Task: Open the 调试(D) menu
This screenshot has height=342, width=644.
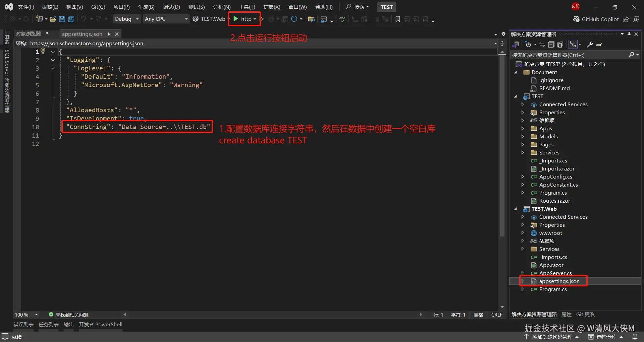Action: click(x=171, y=7)
